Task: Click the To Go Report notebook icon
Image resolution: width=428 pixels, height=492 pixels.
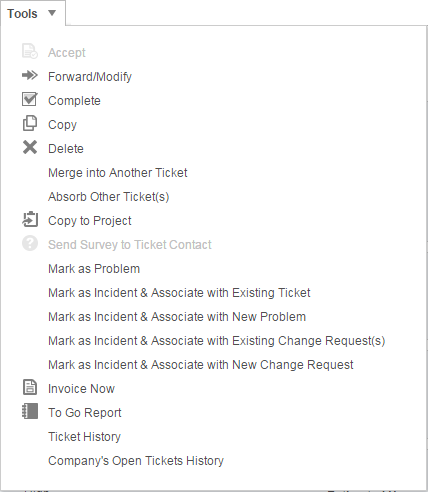Action: (x=30, y=411)
